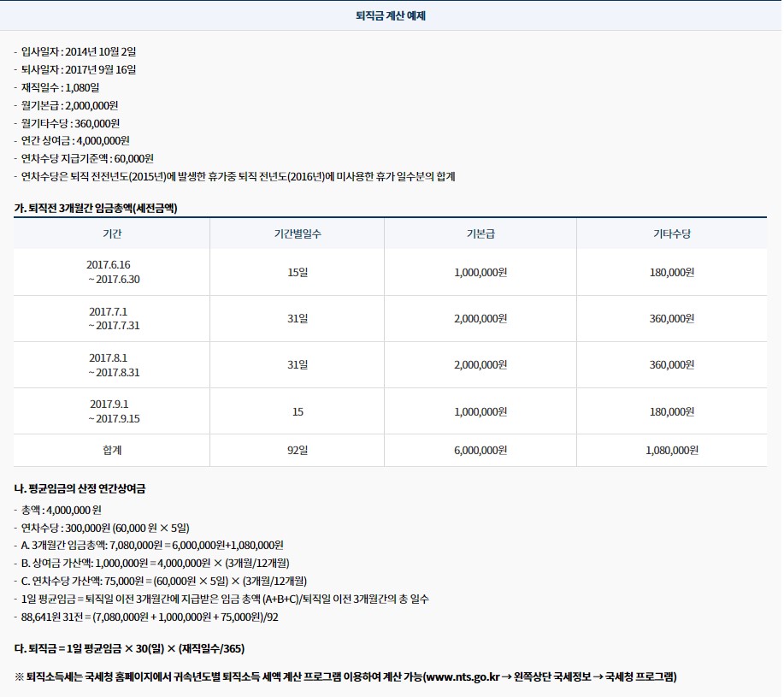
Task: Click the "1일 평균임금 =" formula line
Action: click(x=225, y=599)
